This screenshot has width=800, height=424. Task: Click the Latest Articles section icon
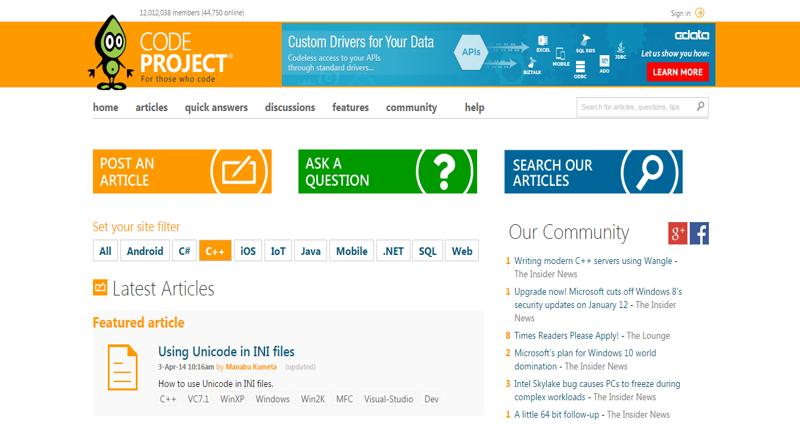point(100,288)
